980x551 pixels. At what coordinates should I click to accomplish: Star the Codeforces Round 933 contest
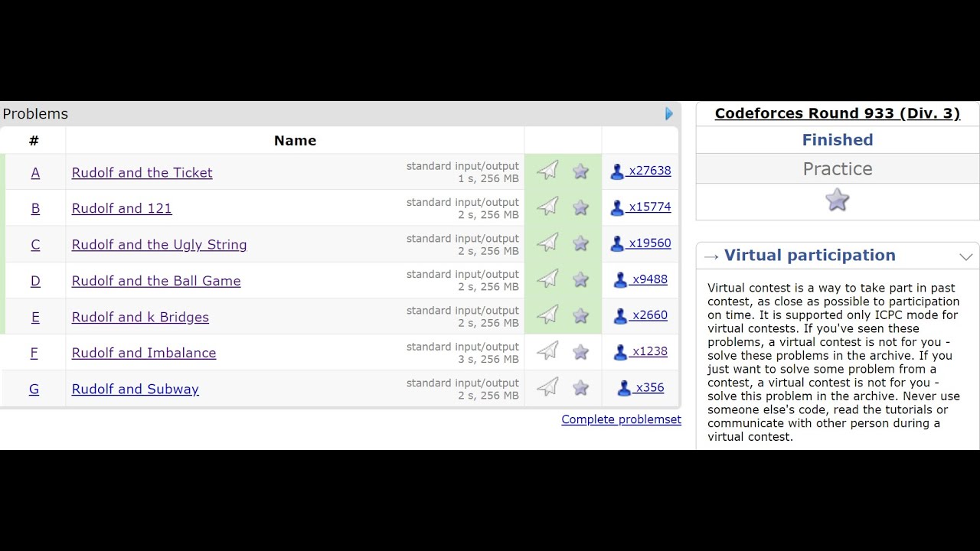pos(838,201)
